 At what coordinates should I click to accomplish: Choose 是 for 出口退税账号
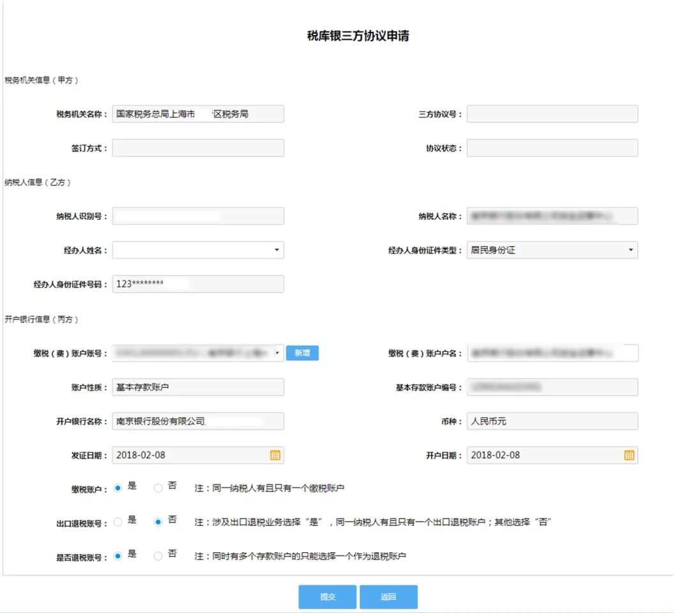coord(118,522)
